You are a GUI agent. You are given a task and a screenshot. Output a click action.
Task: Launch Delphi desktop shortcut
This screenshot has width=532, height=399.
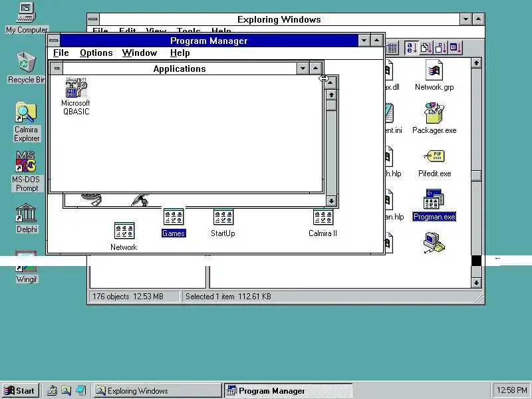click(26, 218)
